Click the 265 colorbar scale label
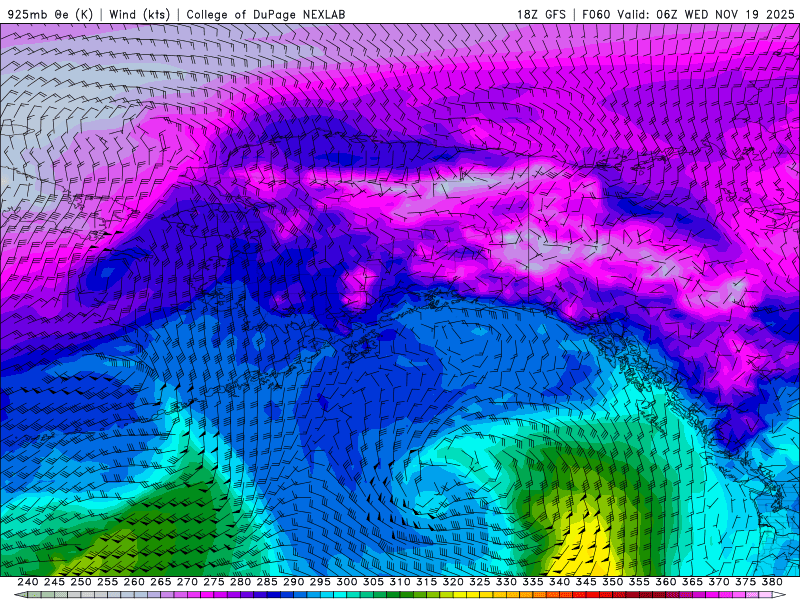Screen dimensions: 800x600 (160, 582)
